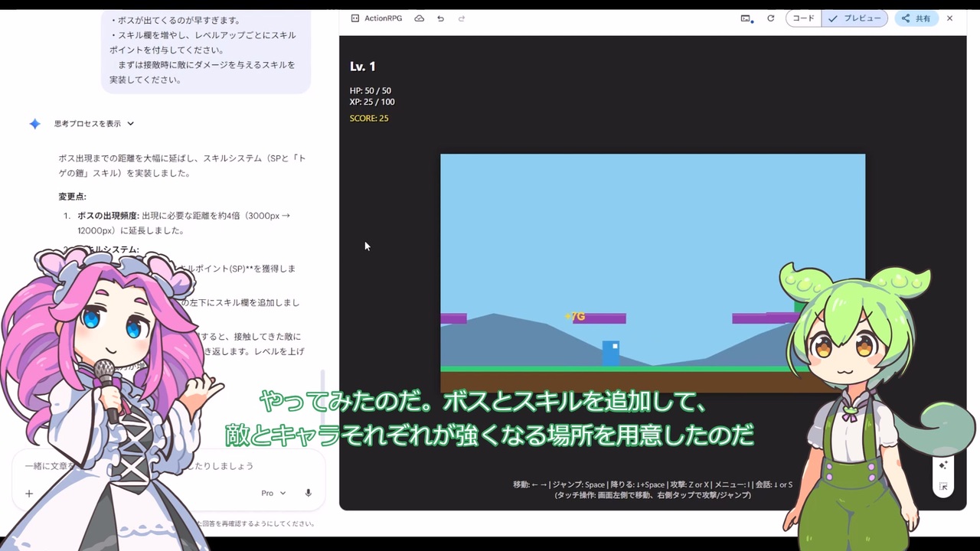Screen dimensions: 980x551
Task: Click the ActionRPG title text
Action: pos(383,18)
